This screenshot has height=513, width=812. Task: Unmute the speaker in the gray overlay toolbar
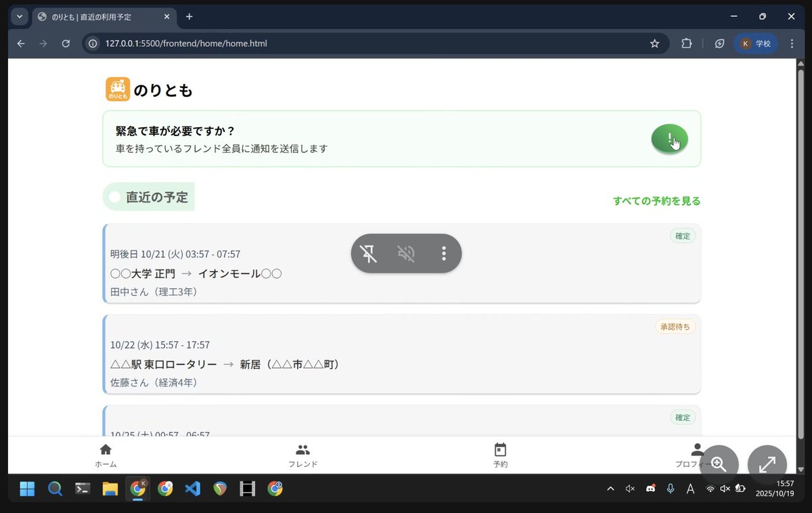[x=406, y=254]
